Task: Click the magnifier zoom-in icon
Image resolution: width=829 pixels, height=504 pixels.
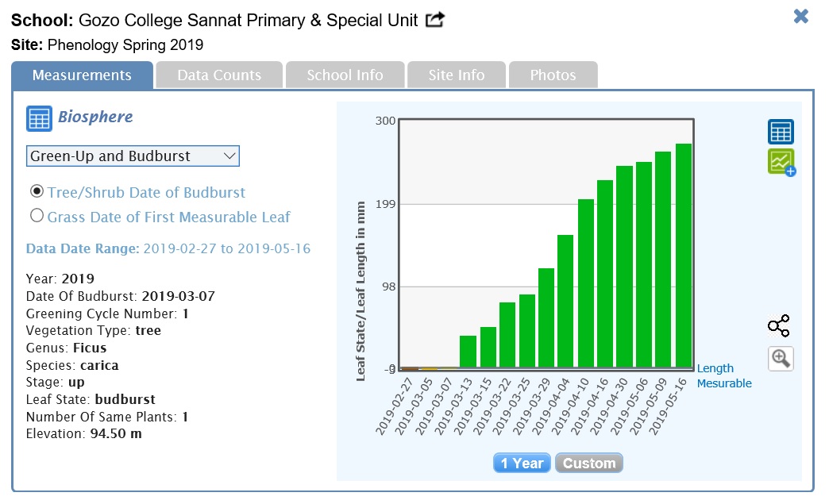Action: point(781,359)
